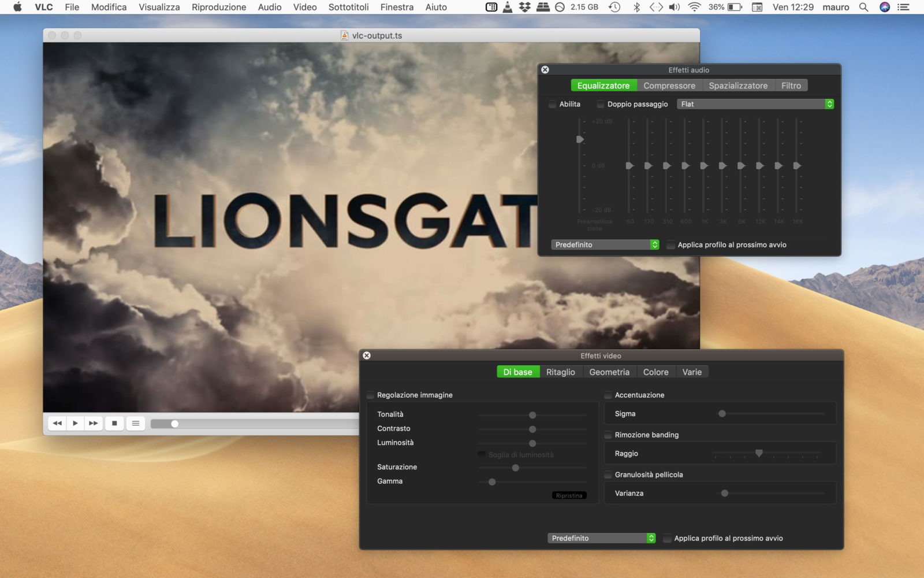
Task: Launch Siri from the menu bar
Action: point(884,7)
